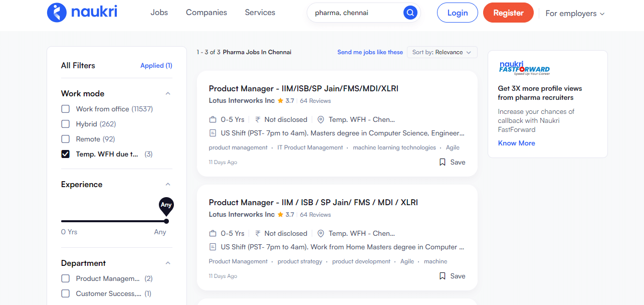Click location pin icon in second job card
Image resolution: width=644 pixels, height=305 pixels.
(x=321, y=233)
